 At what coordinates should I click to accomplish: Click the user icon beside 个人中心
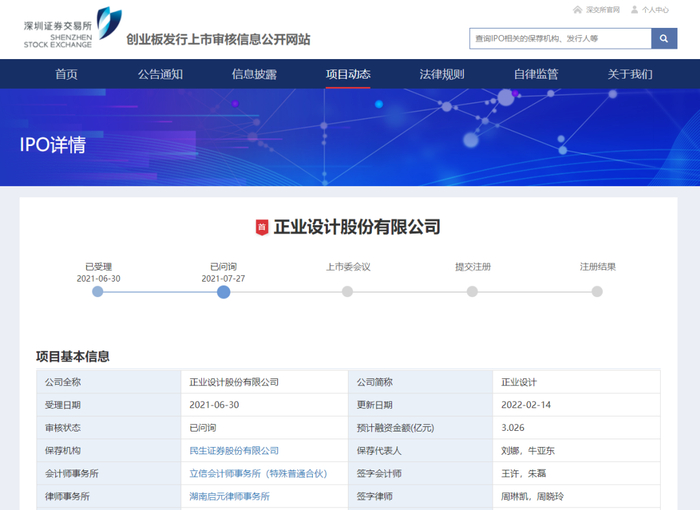pyautogui.click(x=634, y=9)
